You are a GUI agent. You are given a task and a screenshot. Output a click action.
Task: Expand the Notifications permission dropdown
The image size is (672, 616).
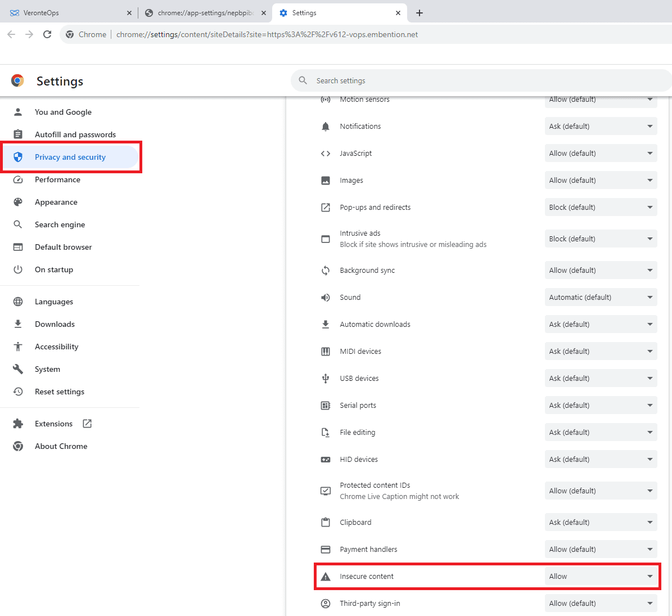tap(601, 127)
